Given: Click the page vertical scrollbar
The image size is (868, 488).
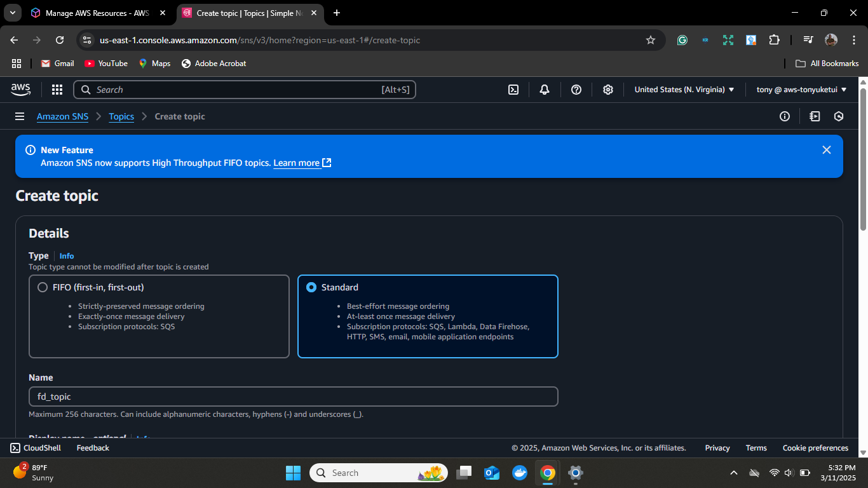Looking at the screenshot, I should point(863,159).
